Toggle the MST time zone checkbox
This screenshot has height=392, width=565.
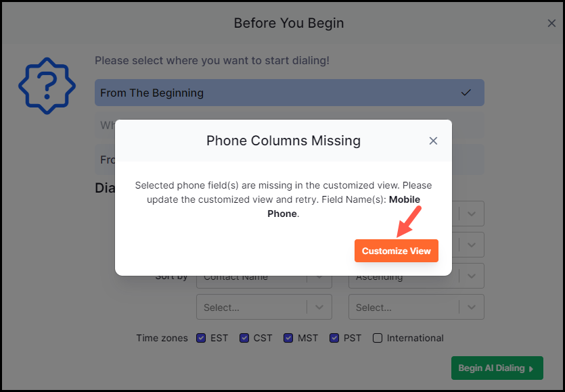(x=288, y=338)
